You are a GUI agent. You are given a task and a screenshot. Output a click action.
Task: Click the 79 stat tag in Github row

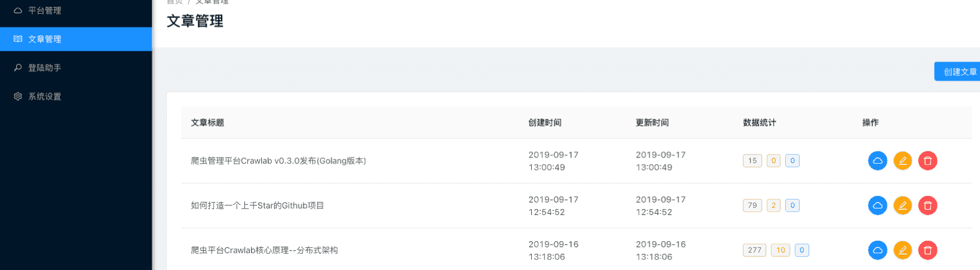752,205
